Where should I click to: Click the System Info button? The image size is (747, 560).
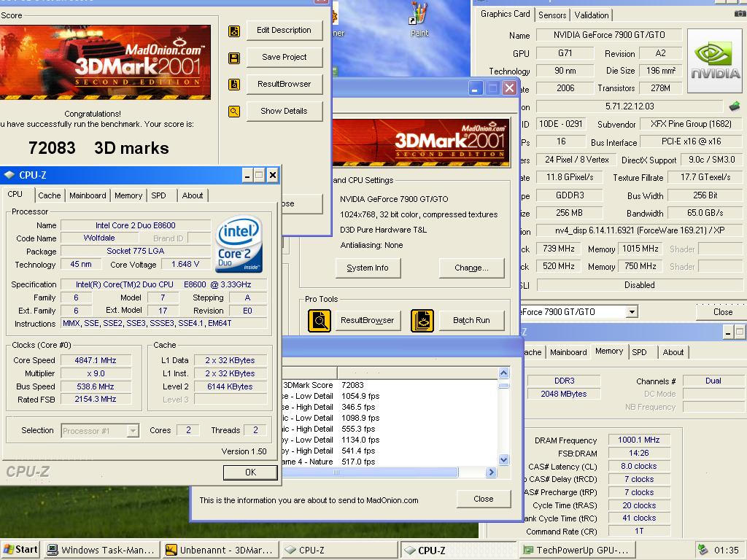(x=368, y=268)
